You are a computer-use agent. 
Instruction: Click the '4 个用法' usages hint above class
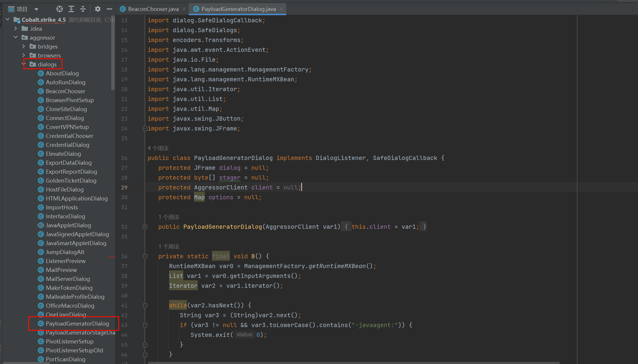[158, 148]
